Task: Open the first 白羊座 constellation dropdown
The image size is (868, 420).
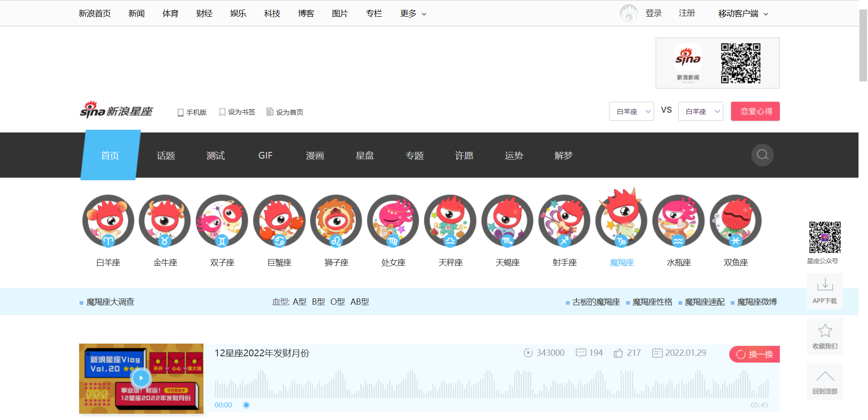Action: click(631, 111)
